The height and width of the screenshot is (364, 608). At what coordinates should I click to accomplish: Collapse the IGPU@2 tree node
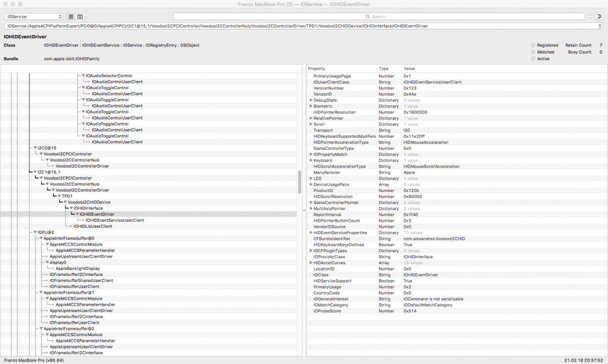tap(35, 232)
